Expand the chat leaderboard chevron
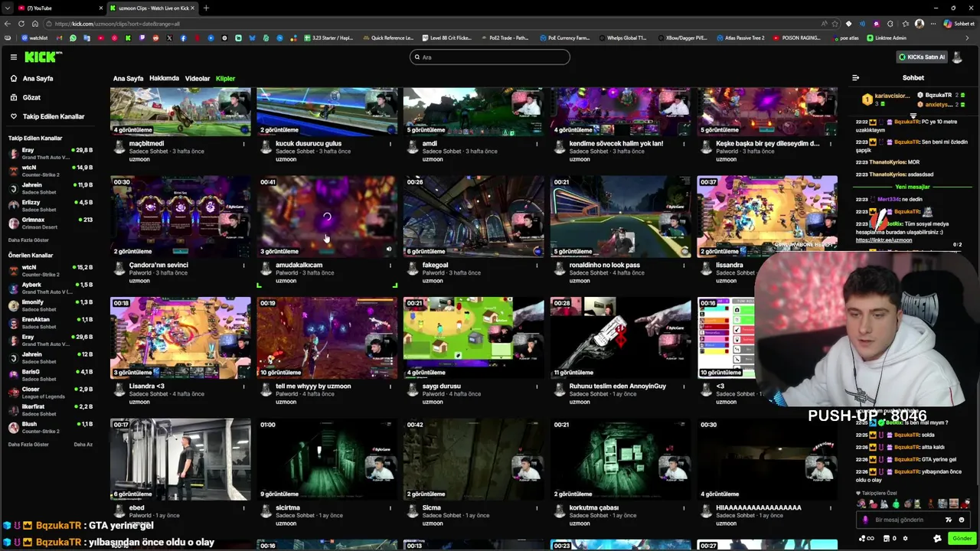Image resolution: width=980 pixels, height=551 pixels. [913, 116]
